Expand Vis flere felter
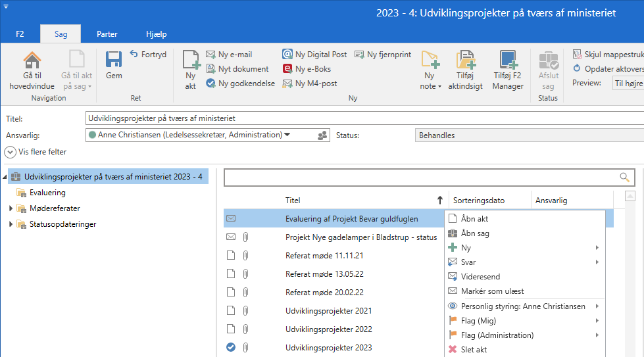Screen dimensions: 644x357 pos(11,152)
